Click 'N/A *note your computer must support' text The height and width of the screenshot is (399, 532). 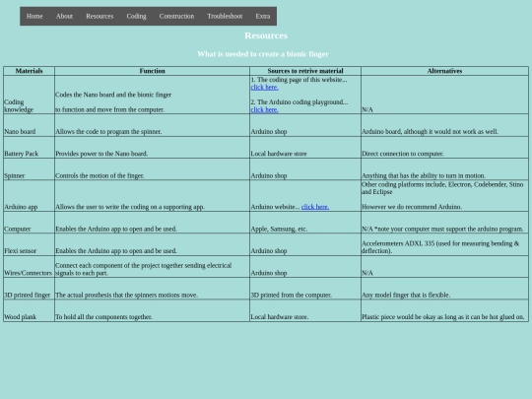pos(442,229)
